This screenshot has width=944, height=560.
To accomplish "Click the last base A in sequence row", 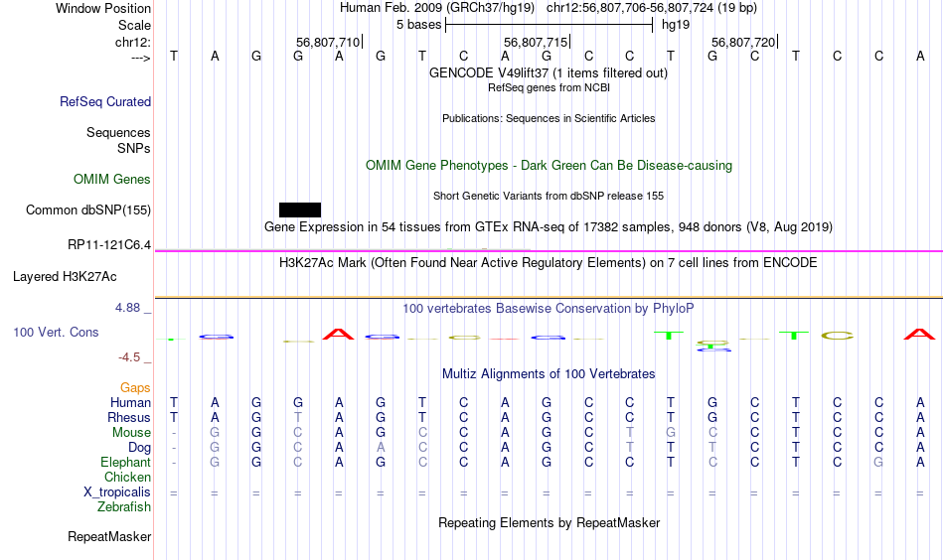I will click(920, 56).
